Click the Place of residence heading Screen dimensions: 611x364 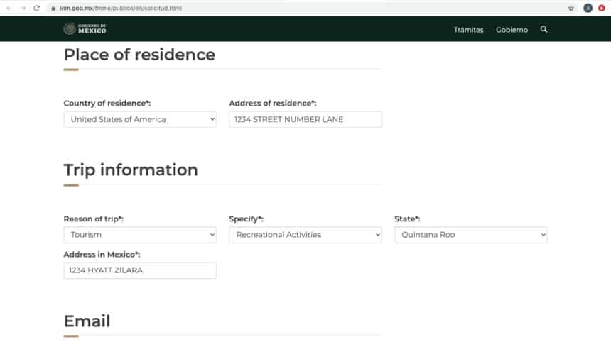pyautogui.click(x=139, y=55)
